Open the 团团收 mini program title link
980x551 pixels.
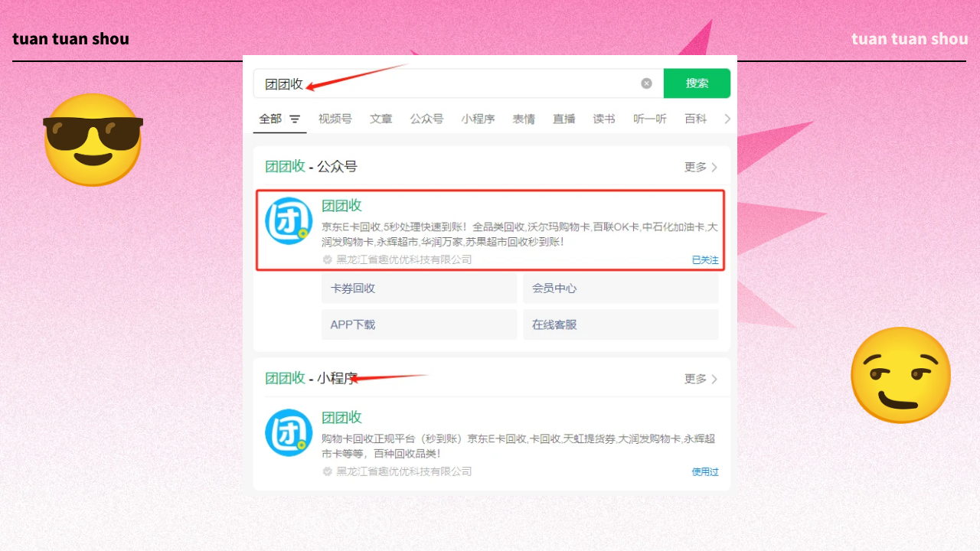tap(341, 417)
